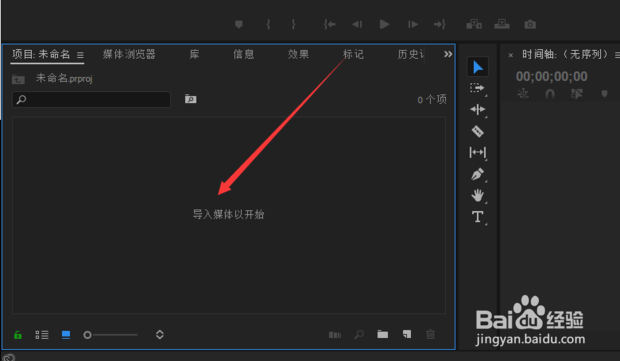Click the timeline timecode 00;00;00;00
This screenshot has height=361, width=620.
click(x=552, y=76)
